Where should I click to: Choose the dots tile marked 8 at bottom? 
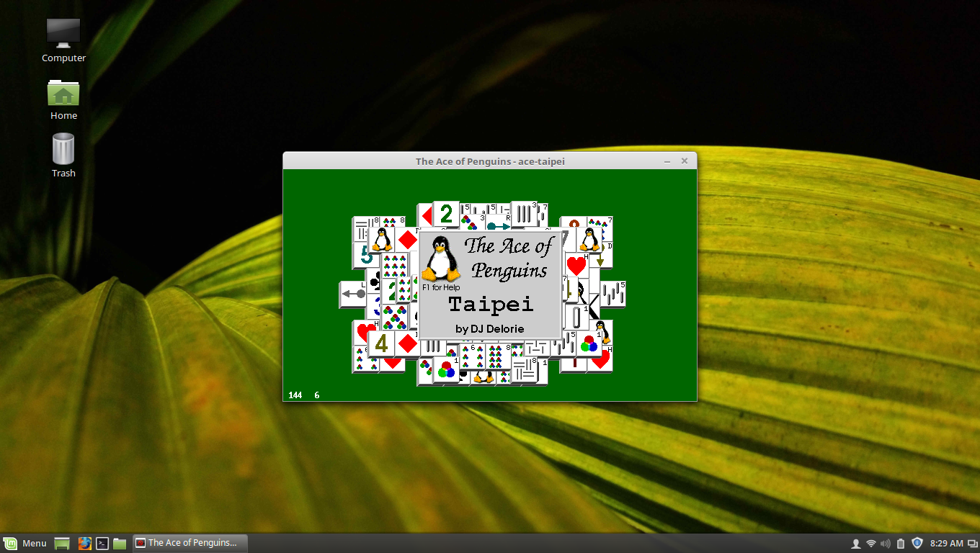click(x=499, y=356)
